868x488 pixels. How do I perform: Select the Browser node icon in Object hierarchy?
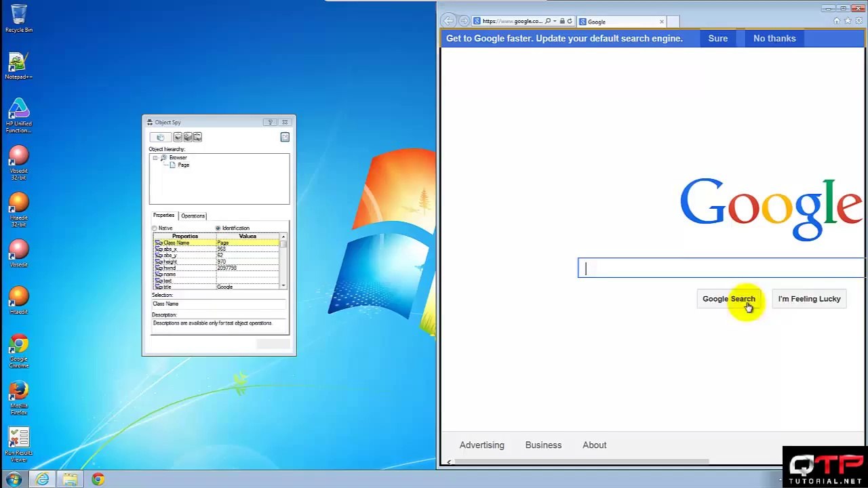click(163, 158)
